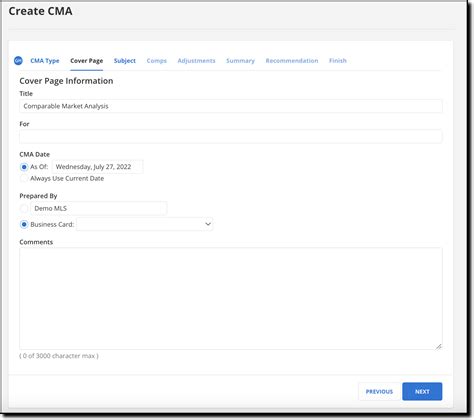Open the Adjustments tab
Viewport: 474px width, 420px height.
coord(196,61)
